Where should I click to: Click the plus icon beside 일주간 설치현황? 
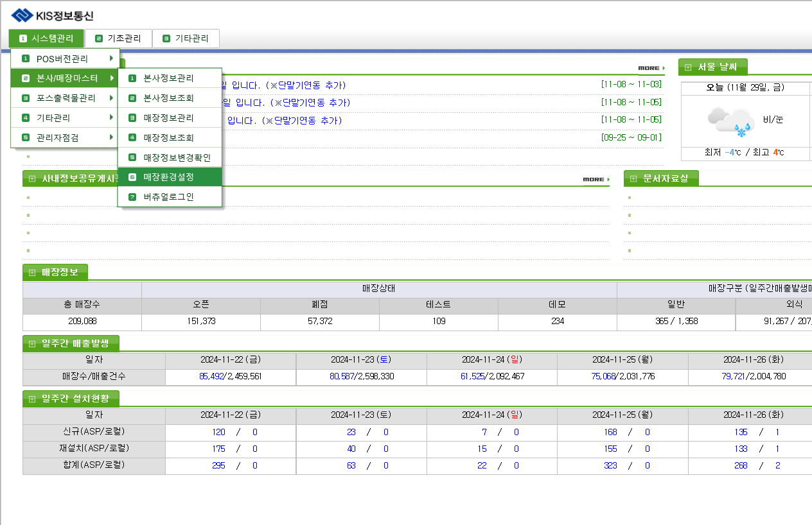[x=31, y=399]
